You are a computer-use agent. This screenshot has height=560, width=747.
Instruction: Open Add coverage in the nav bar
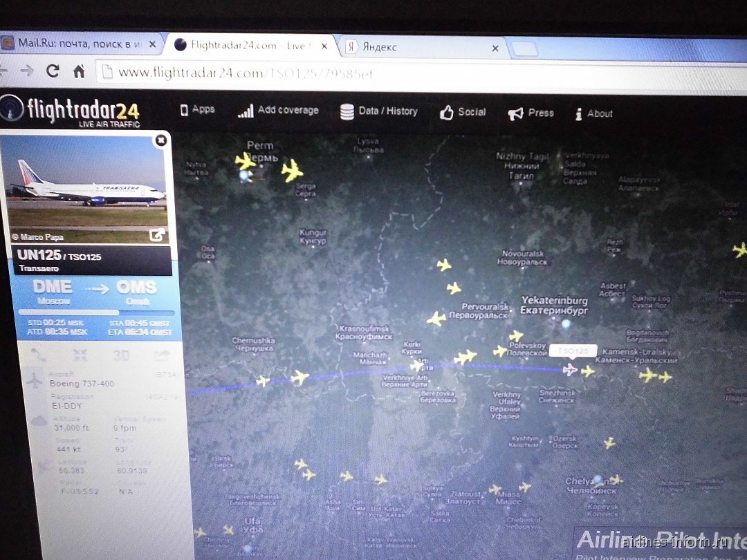tap(288, 110)
